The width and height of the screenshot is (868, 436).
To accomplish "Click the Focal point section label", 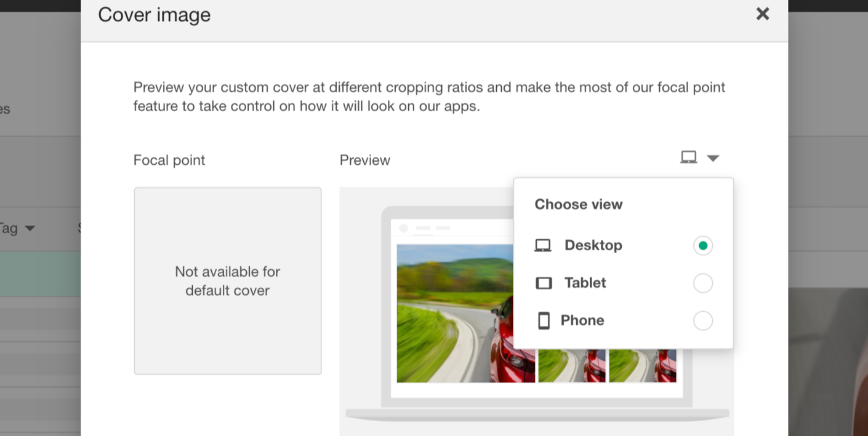I will point(169,160).
